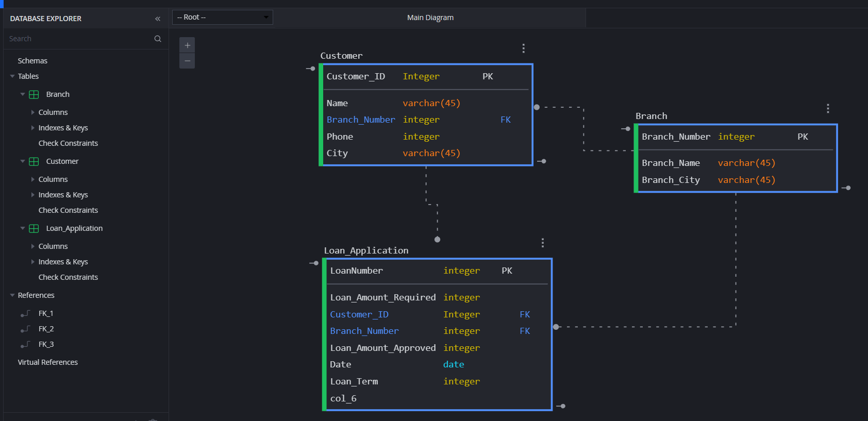Click the Branch table icon in explorer
The width and height of the screenshot is (868, 421).
pyautogui.click(x=34, y=94)
